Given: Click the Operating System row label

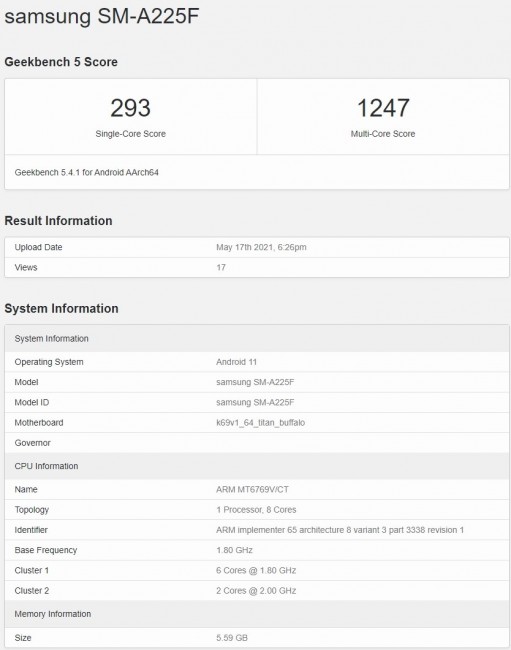Looking at the screenshot, I should point(49,362).
